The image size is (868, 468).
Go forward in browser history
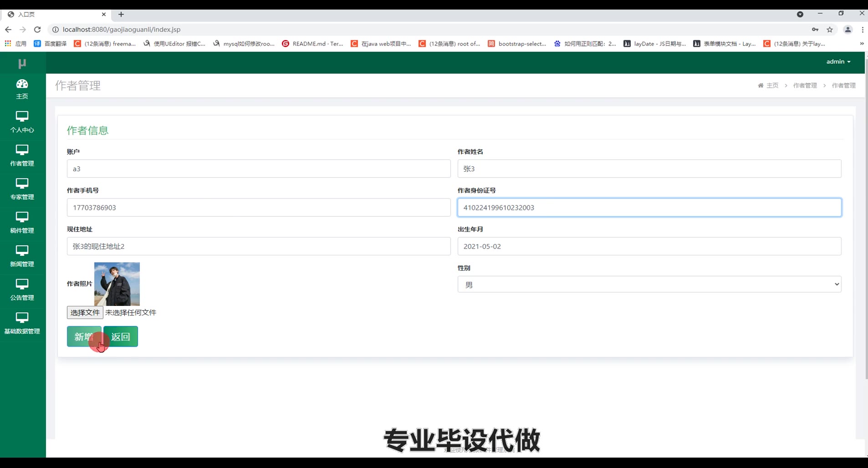pyautogui.click(x=23, y=29)
